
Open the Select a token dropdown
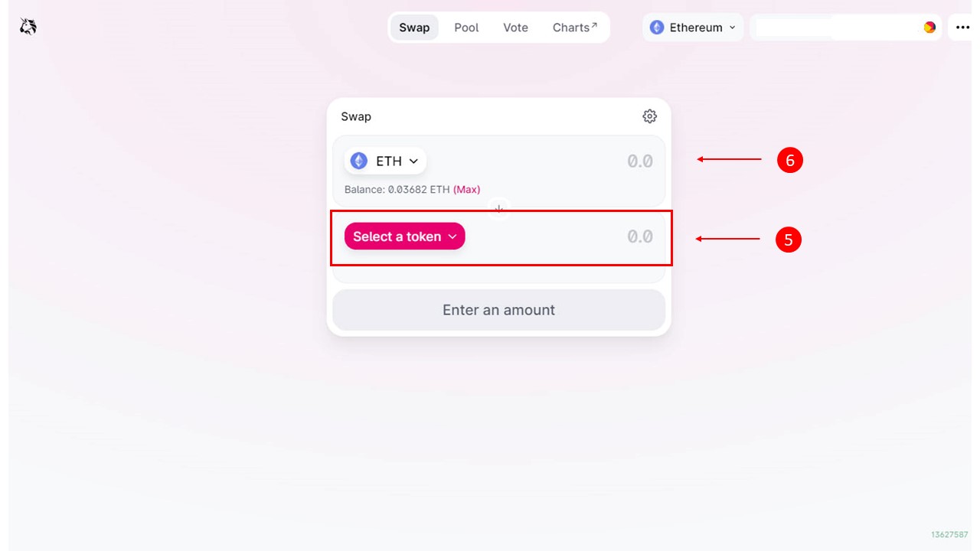pyautogui.click(x=405, y=236)
